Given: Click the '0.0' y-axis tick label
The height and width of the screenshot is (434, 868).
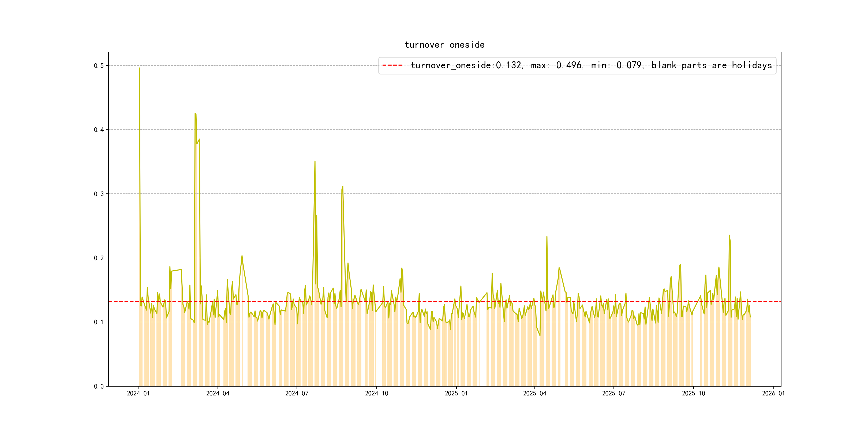Looking at the screenshot, I should pos(99,386).
